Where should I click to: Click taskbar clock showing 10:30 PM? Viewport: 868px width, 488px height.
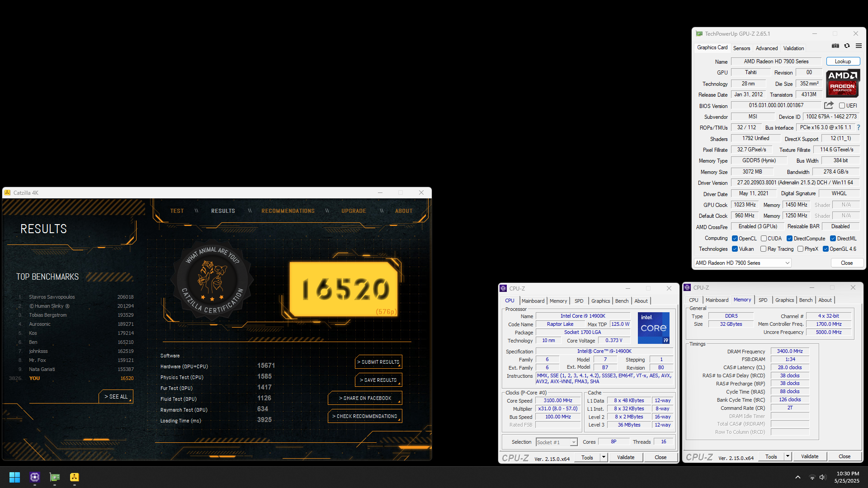(x=847, y=477)
